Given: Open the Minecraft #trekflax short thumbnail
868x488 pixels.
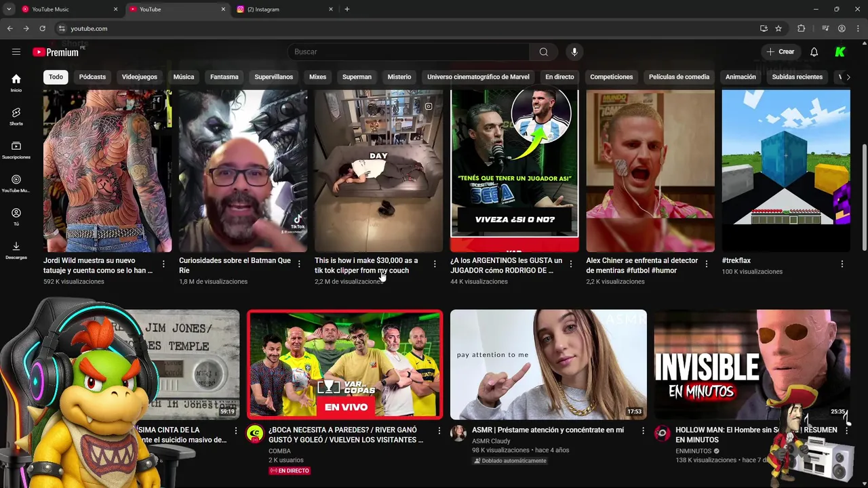Looking at the screenshot, I should coord(786,171).
